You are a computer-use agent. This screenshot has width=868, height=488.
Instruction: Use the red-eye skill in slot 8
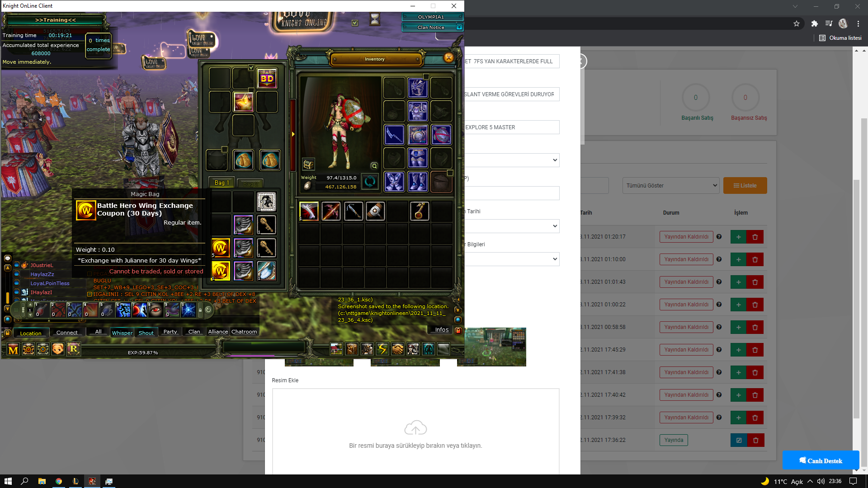156,310
